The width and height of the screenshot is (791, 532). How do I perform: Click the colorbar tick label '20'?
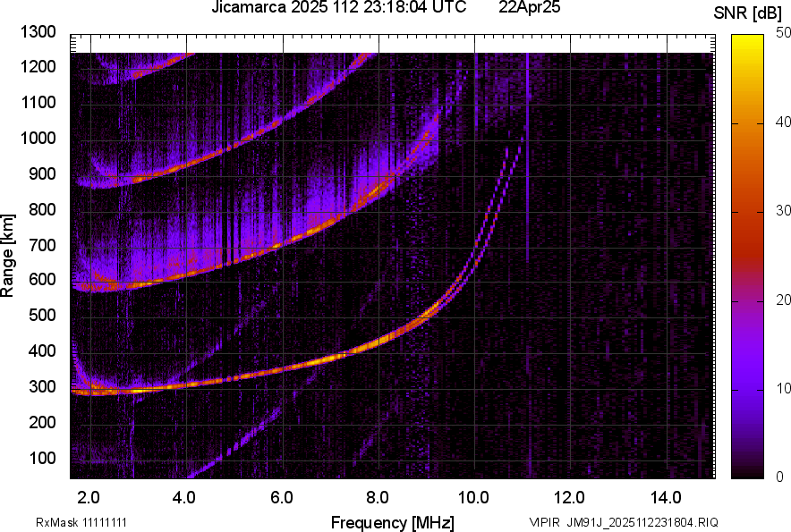pos(783,300)
